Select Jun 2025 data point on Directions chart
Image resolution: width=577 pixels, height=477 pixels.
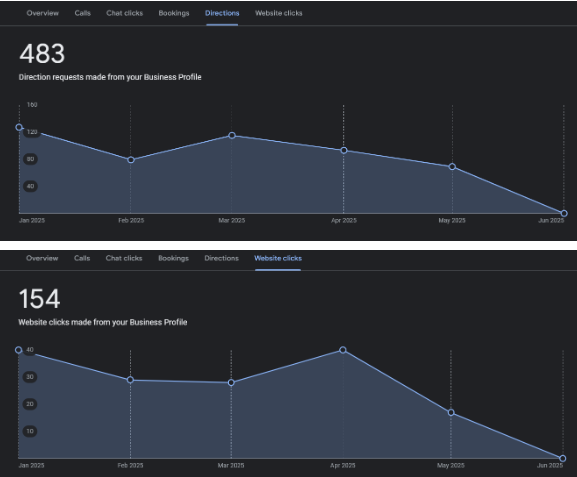564,213
